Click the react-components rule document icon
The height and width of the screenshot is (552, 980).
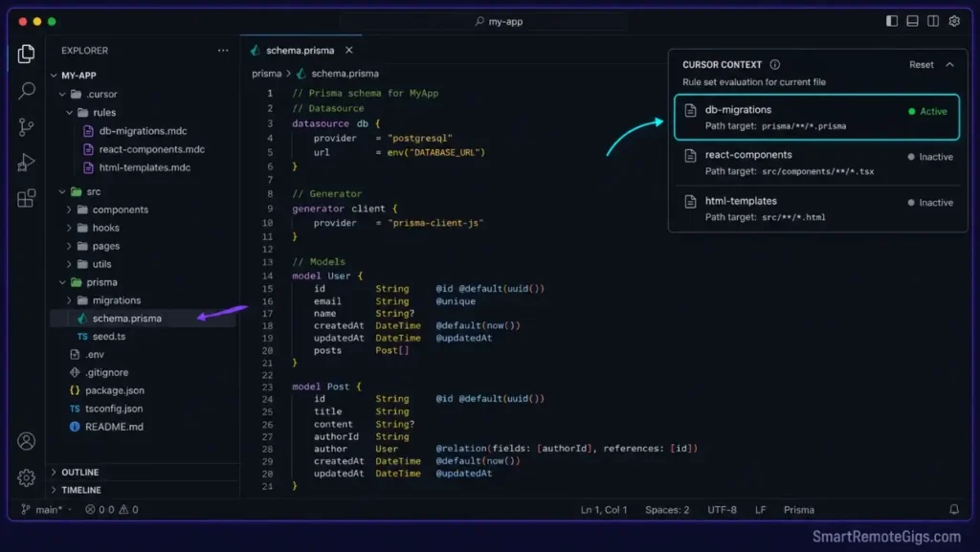(x=690, y=156)
